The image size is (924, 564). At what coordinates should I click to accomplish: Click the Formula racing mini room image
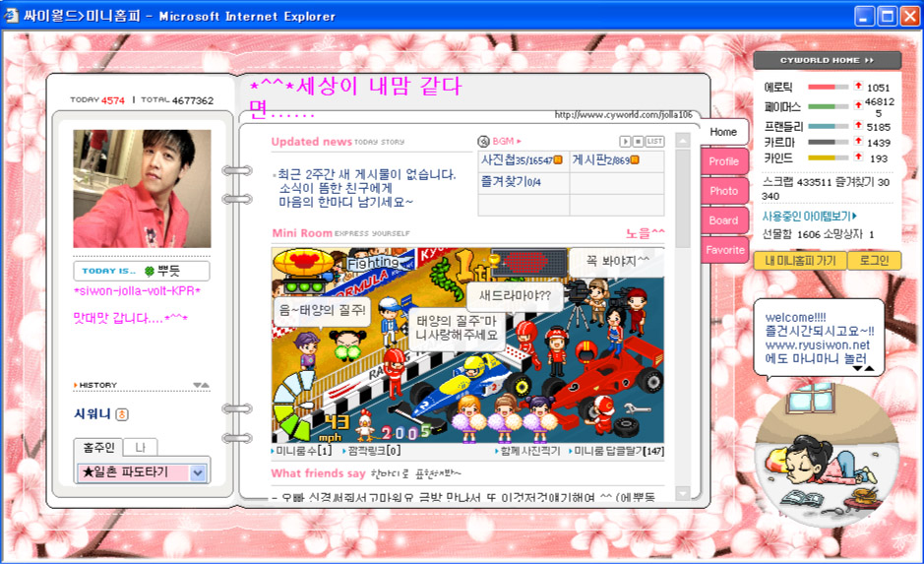pos(467,345)
